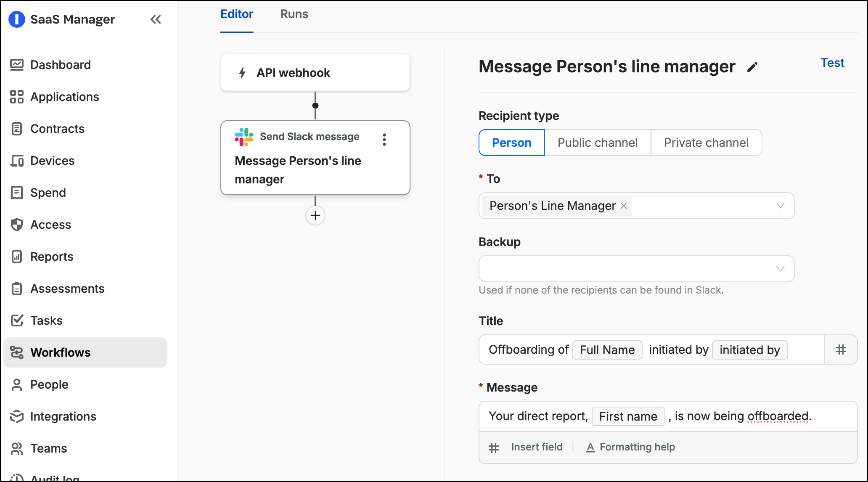Add a new step with plus button
Image resolution: width=868 pixels, height=482 pixels.
point(315,215)
